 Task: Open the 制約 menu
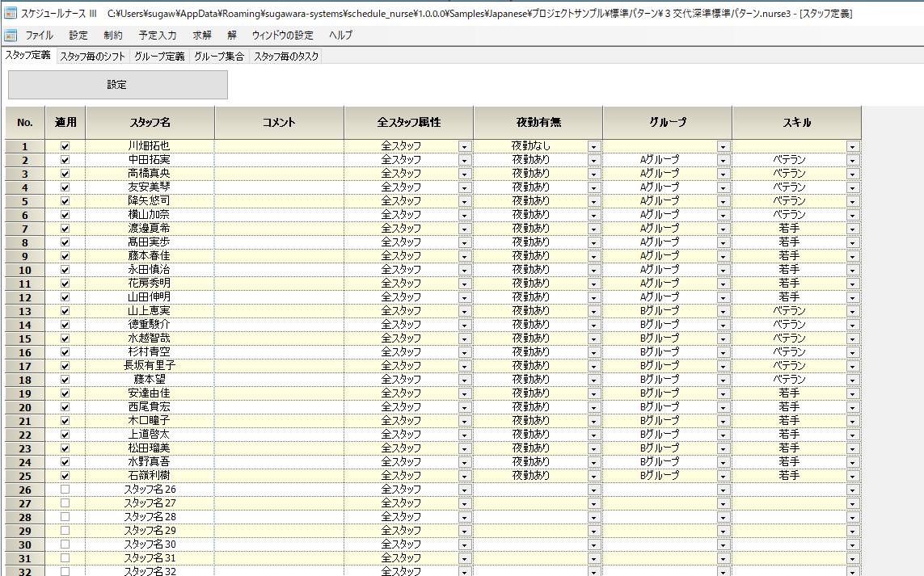pyautogui.click(x=112, y=36)
